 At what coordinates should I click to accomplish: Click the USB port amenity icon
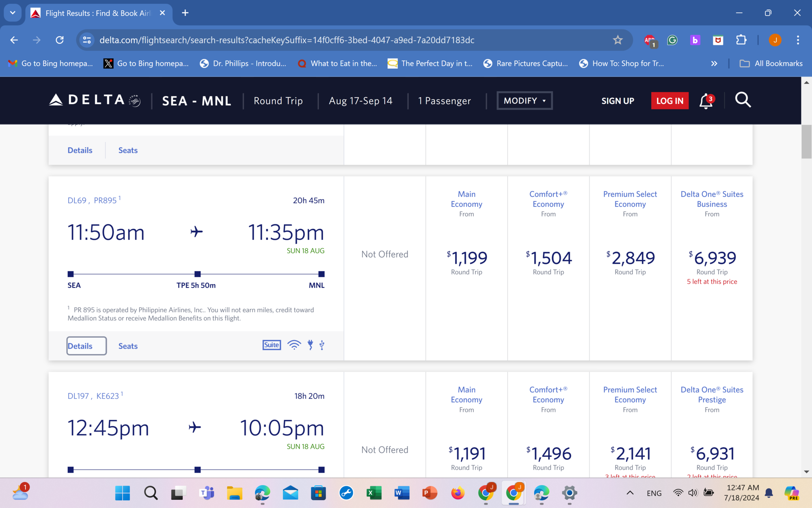pyautogui.click(x=322, y=345)
